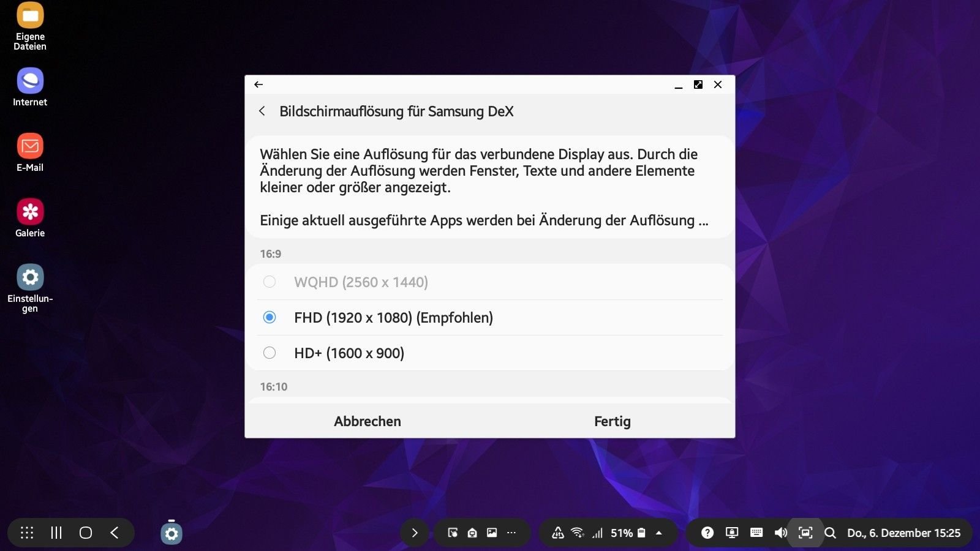Click the screenshot capture icon
Viewport: 980px width, 551px height.
(805, 533)
